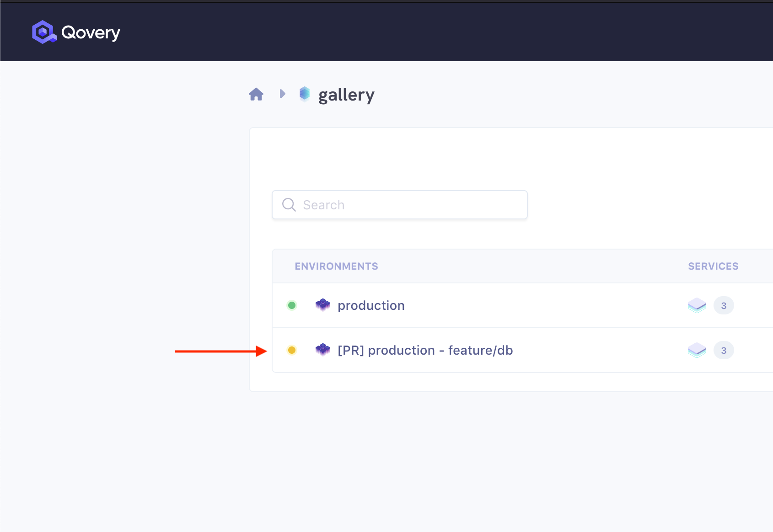Click the Qovery wordmark text
The image size is (773, 532).
pos(91,32)
